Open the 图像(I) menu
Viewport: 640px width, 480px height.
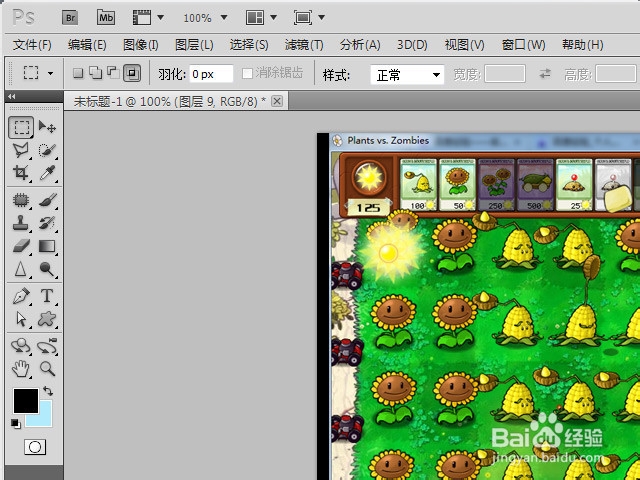pyautogui.click(x=140, y=44)
